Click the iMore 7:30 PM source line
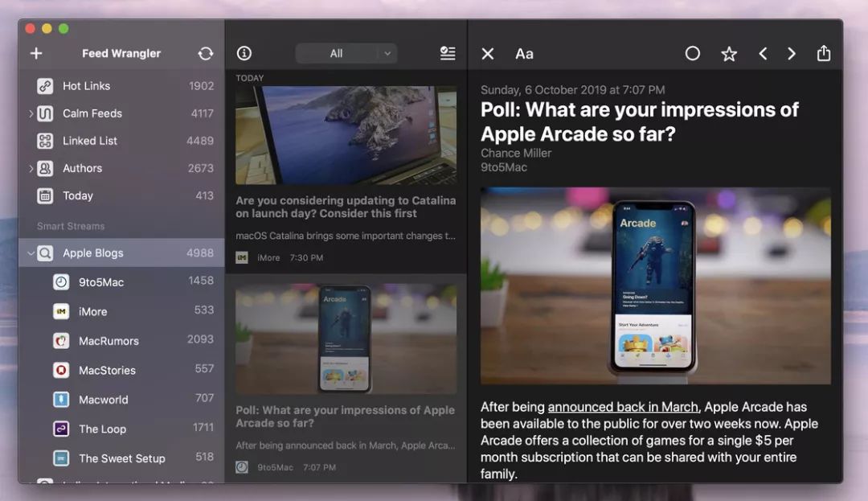 [280, 257]
